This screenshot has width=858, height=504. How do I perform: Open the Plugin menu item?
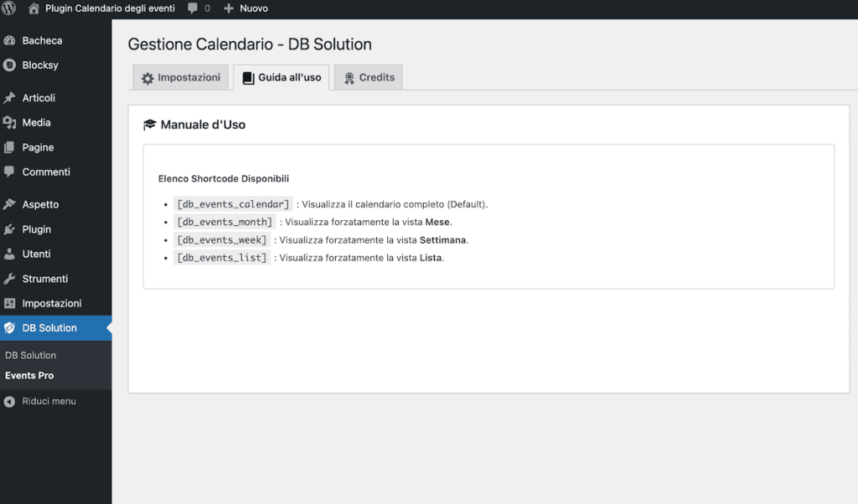[x=37, y=229]
